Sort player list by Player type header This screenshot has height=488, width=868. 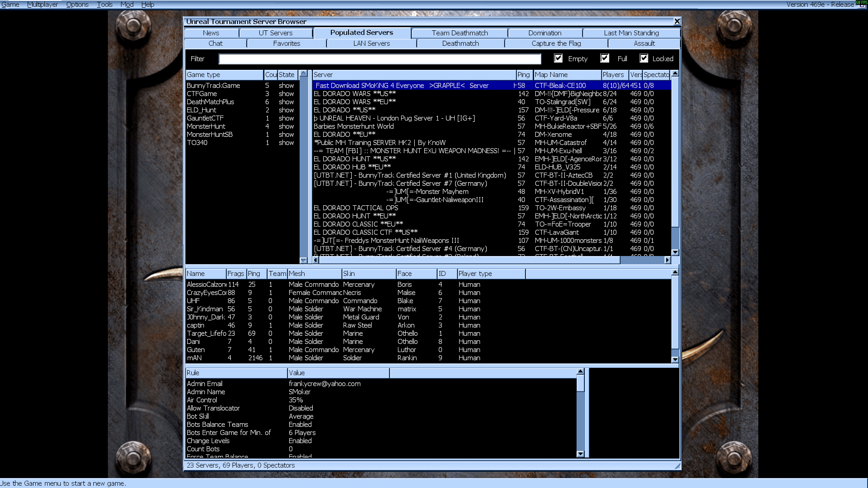491,274
